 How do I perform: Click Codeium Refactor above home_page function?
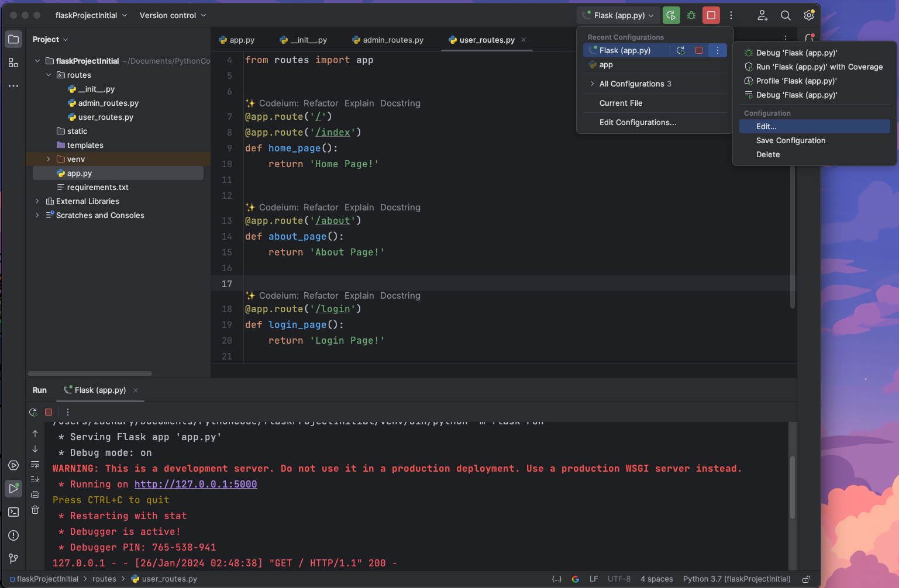(x=321, y=103)
